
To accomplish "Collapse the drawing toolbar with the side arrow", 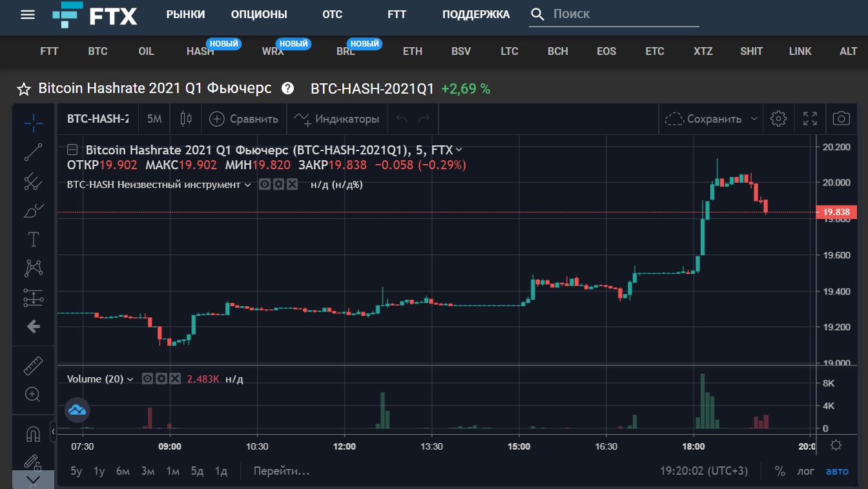I will pyautogui.click(x=53, y=432).
